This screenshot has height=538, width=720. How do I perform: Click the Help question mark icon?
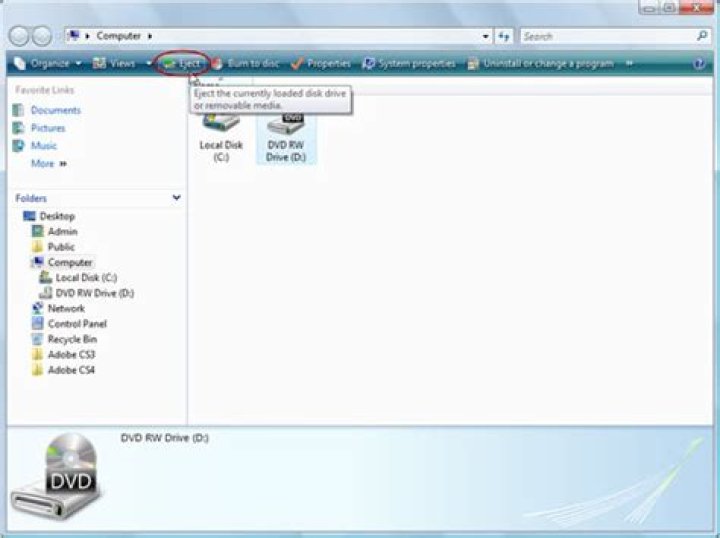tap(699, 63)
